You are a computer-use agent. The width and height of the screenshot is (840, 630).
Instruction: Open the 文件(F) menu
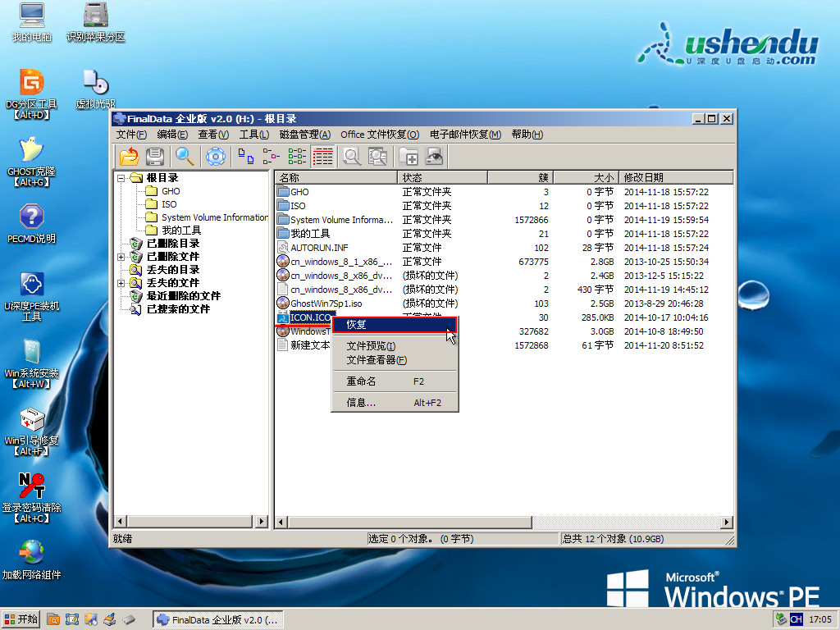131,135
